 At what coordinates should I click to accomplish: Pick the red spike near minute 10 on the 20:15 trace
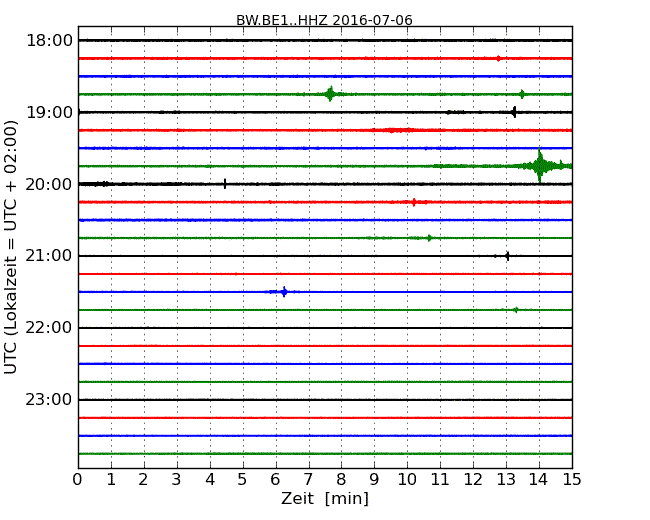(414, 202)
